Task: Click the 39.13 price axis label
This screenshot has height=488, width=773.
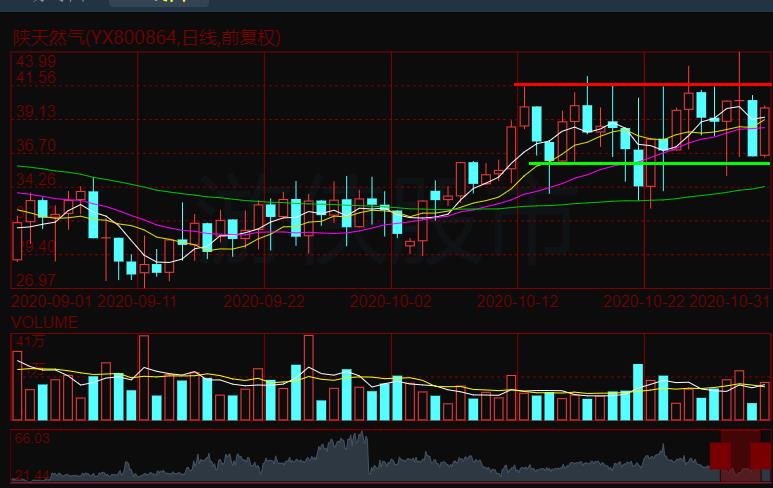Action: 36,111
